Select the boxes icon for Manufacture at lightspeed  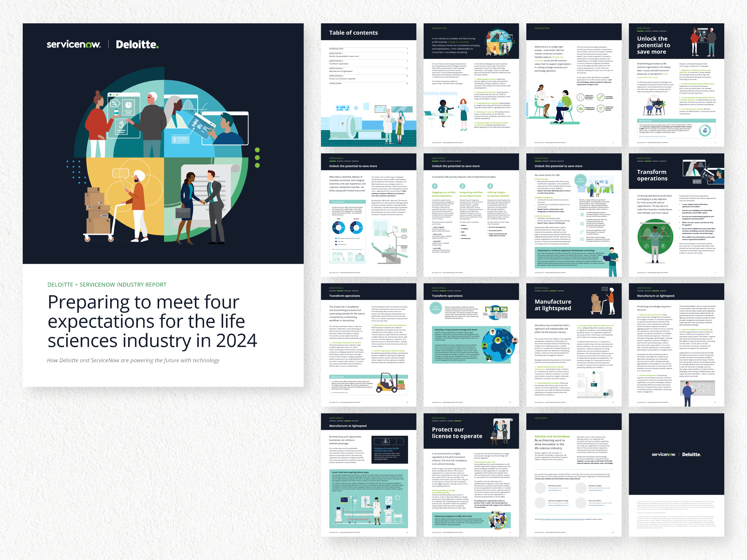click(581, 109)
